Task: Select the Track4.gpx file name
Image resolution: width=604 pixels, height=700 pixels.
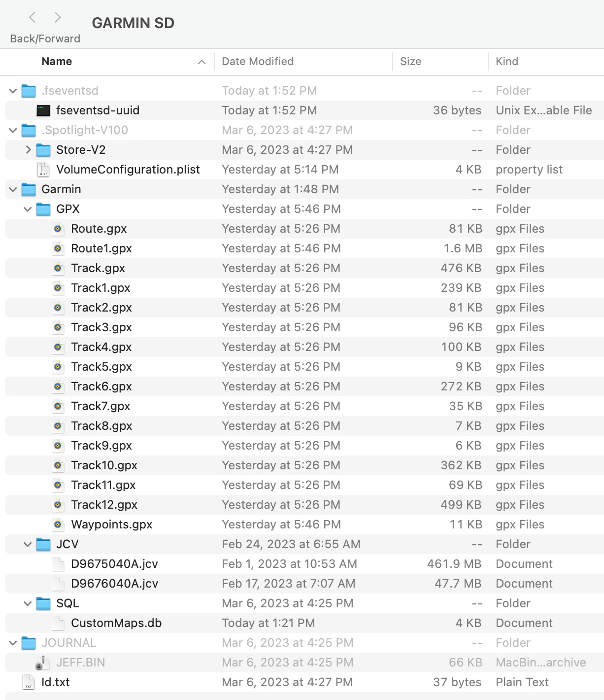Action: (x=101, y=347)
